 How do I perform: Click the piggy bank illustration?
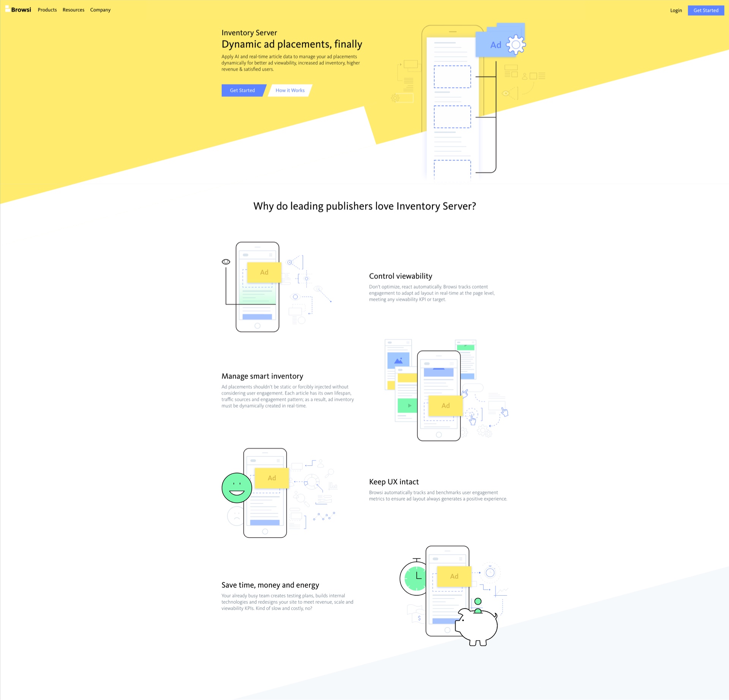[x=477, y=626]
